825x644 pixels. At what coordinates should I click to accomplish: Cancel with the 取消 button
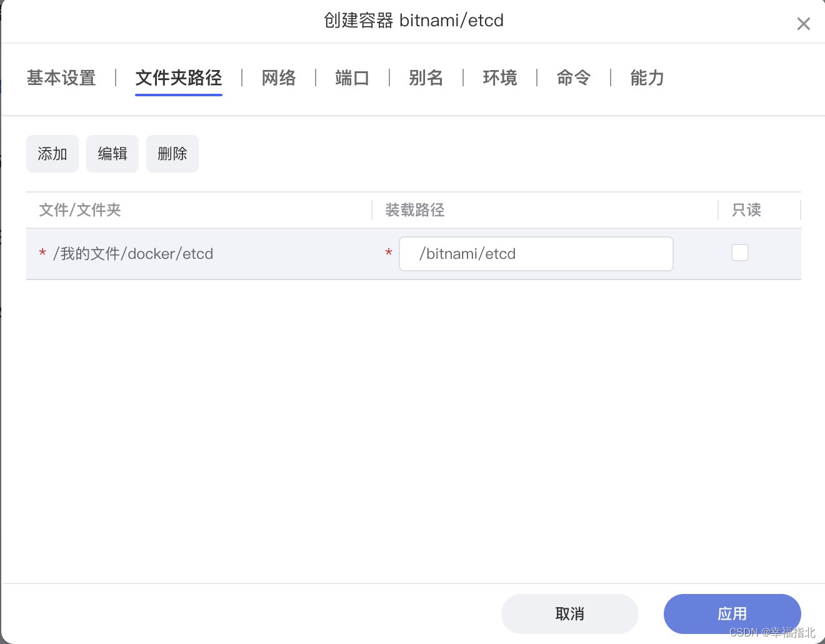point(570,614)
